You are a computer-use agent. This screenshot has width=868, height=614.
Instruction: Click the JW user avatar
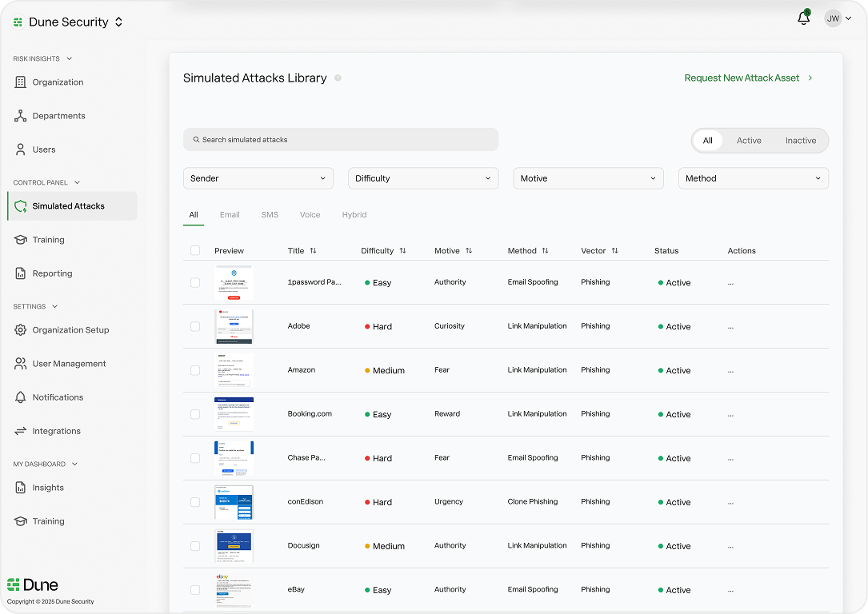[833, 18]
